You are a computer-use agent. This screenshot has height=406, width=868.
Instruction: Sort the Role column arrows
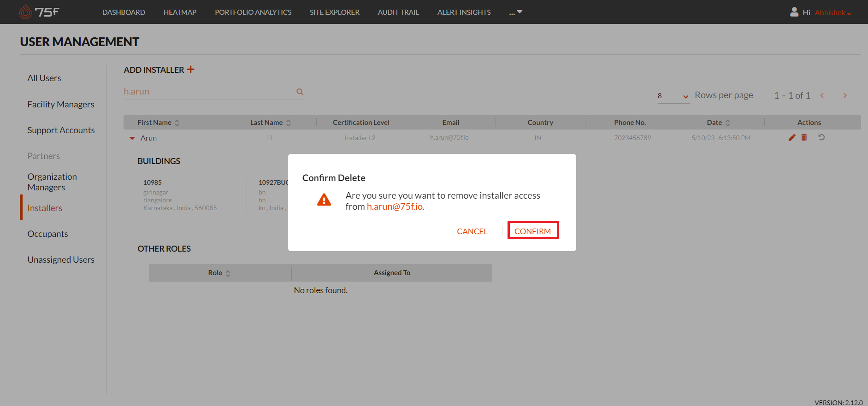pyautogui.click(x=228, y=273)
